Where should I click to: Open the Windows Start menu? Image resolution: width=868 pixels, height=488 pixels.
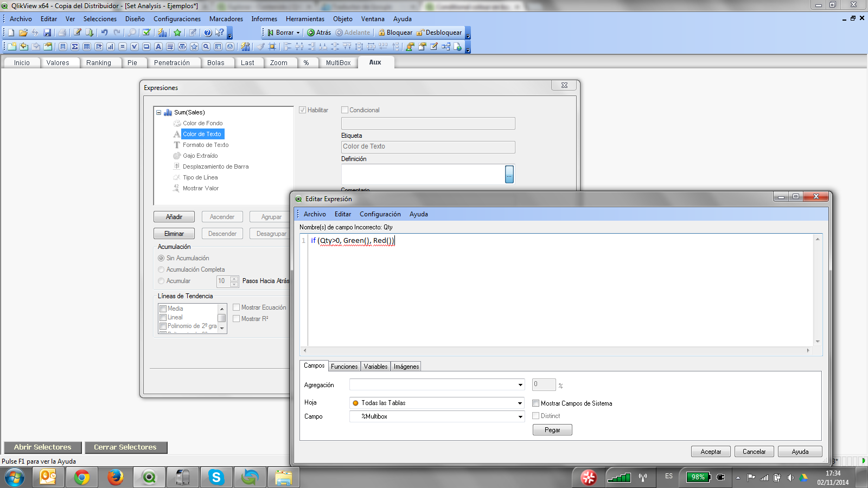pyautogui.click(x=15, y=478)
